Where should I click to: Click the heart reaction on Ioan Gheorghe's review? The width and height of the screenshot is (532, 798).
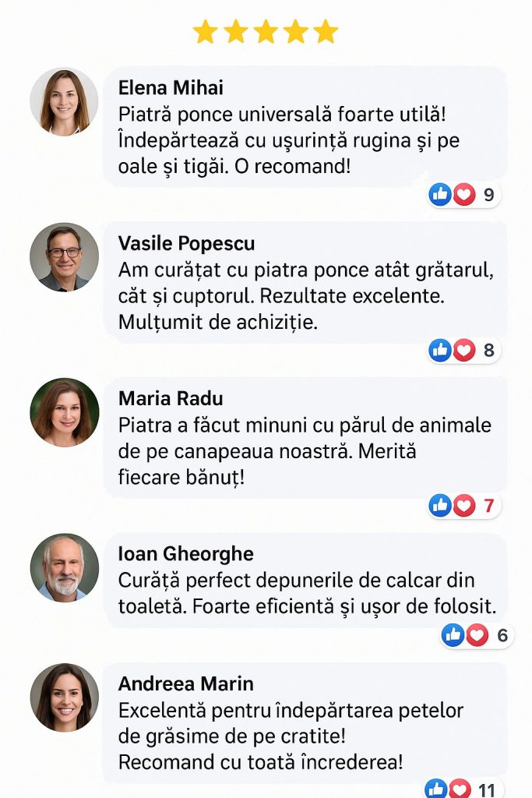[477, 635]
